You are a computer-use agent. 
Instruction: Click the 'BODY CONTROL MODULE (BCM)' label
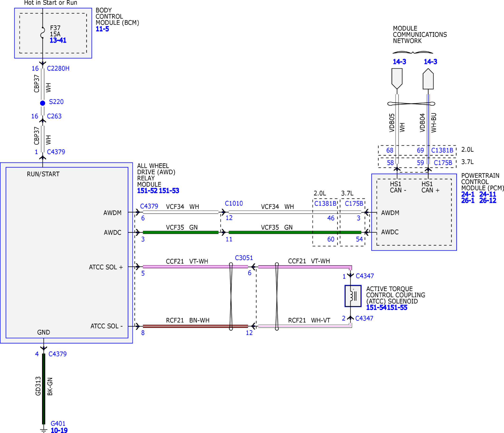tap(117, 17)
